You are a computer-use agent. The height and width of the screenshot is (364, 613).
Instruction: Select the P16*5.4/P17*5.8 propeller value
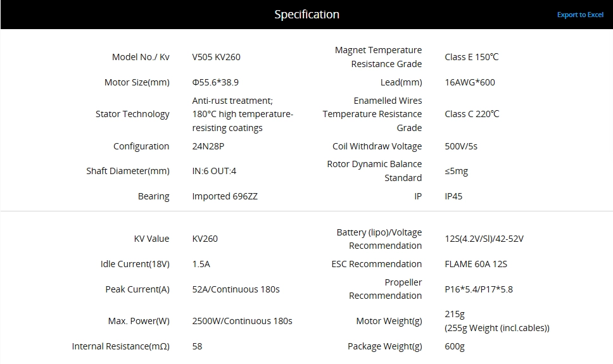(x=479, y=289)
